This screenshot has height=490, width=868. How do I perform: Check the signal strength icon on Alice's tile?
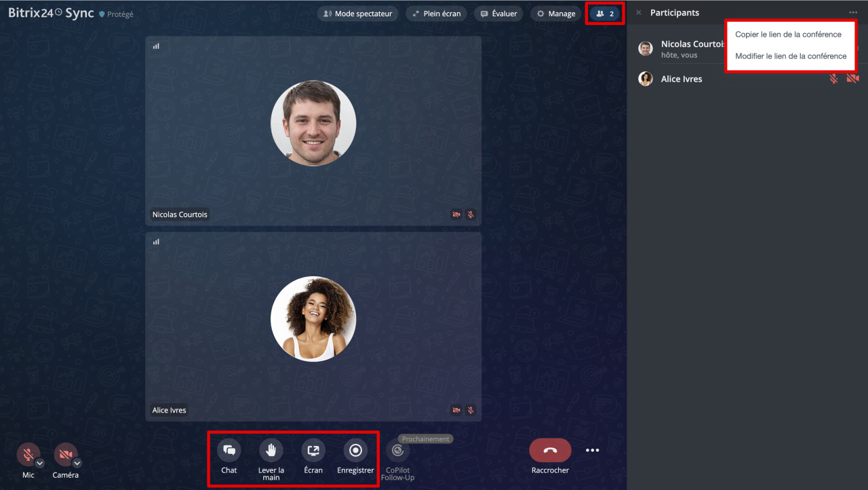(156, 242)
